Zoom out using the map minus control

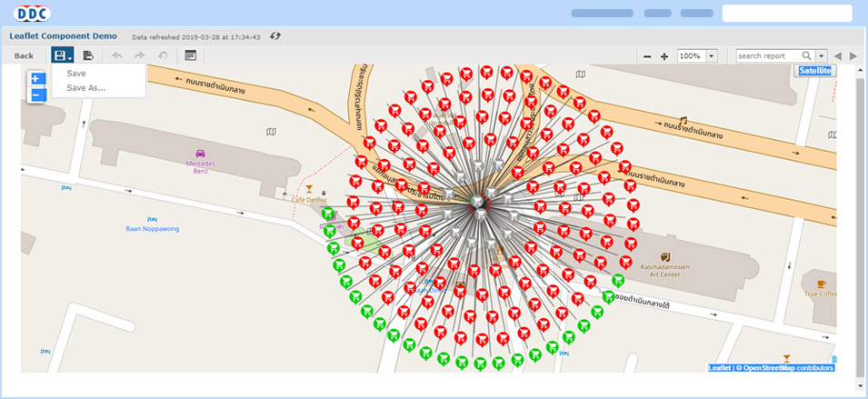point(36,95)
